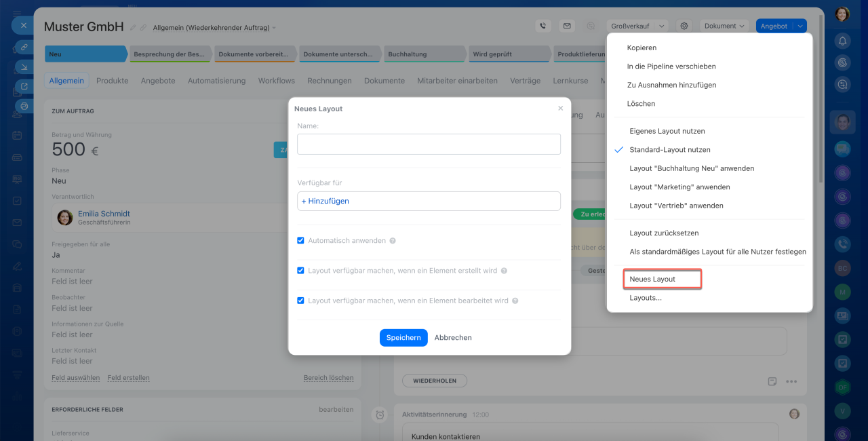Open three-dots menu near Wiederholen button
The height and width of the screenshot is (441, 868).
tap(791, 381)
